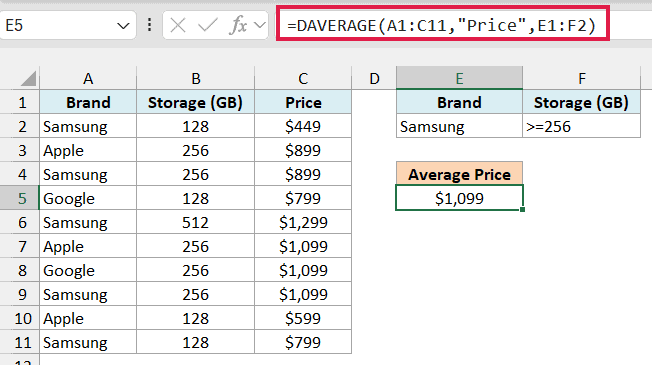Image resolution: width=652 pixels, height=365 pixels.
Task: Click Storage (GB) criteria header in column F
Action: click(x=581, y=102)
